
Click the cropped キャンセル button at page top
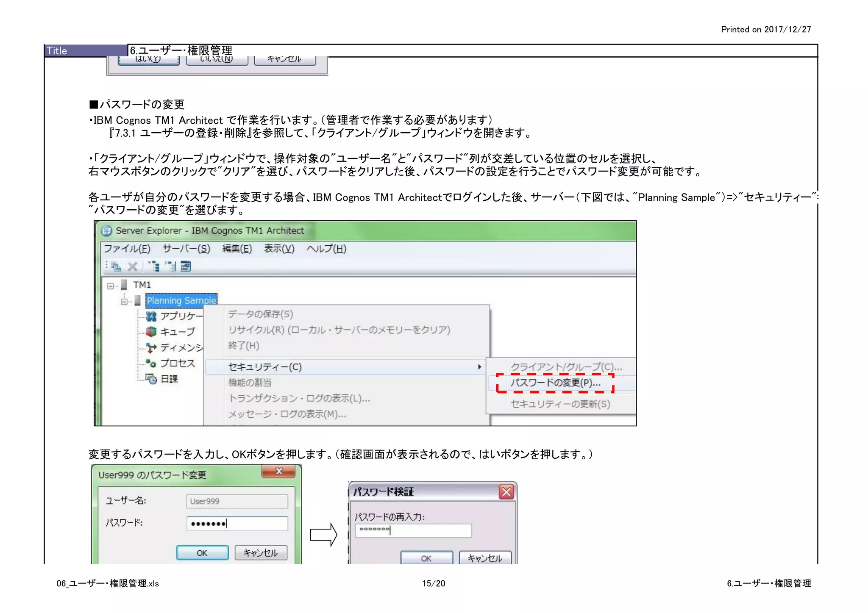click(285, 61)
